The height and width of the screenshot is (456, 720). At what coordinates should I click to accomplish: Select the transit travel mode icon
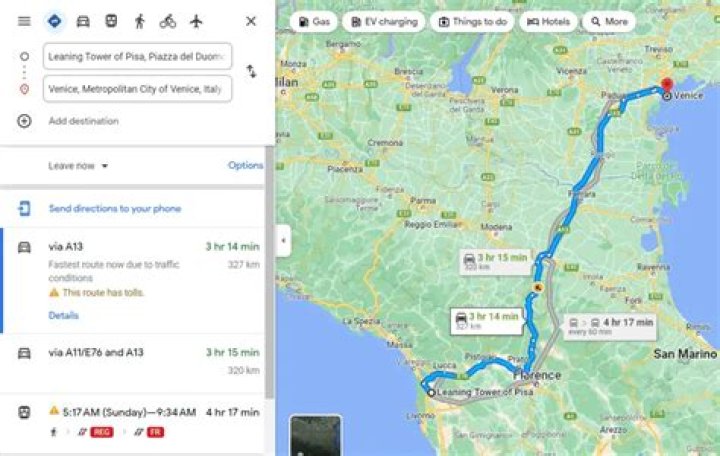click(111, 21)
